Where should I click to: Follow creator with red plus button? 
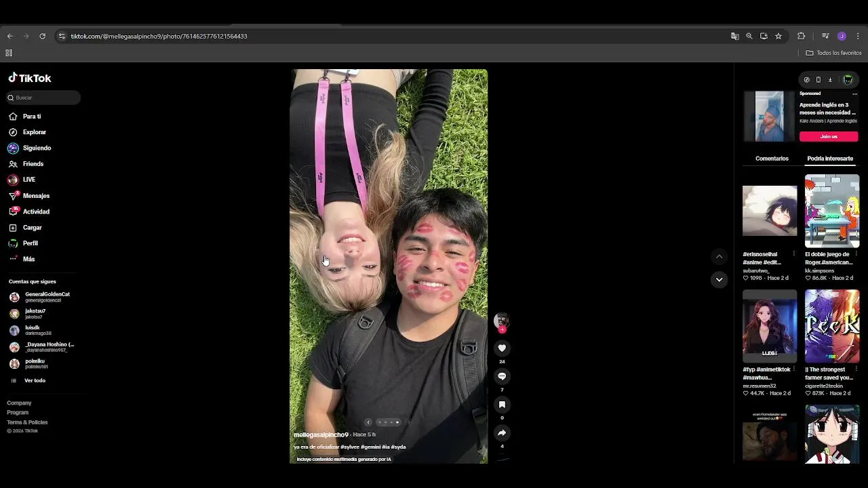coord(502,330)
